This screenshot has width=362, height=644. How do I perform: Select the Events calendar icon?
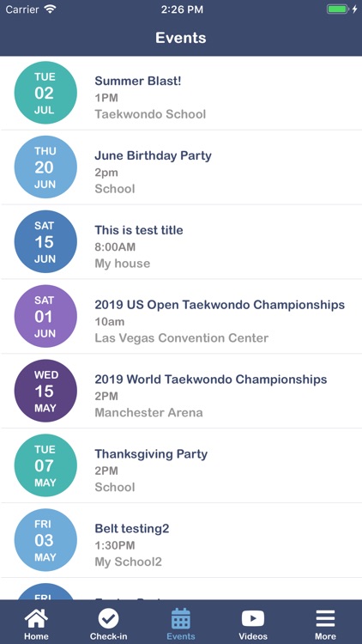coord(181,618)
